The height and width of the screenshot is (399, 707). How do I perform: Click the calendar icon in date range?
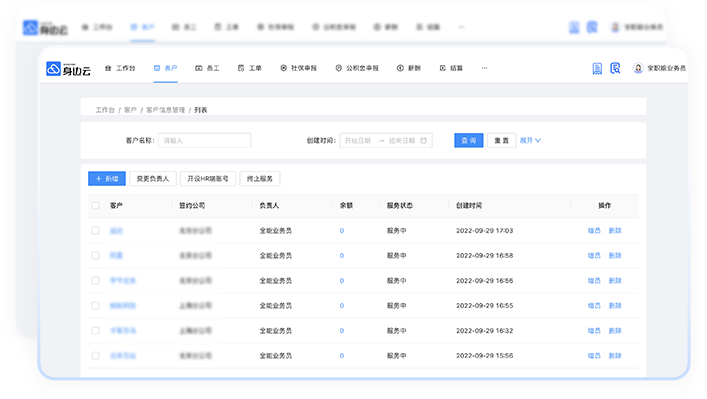tap(423, 141)
